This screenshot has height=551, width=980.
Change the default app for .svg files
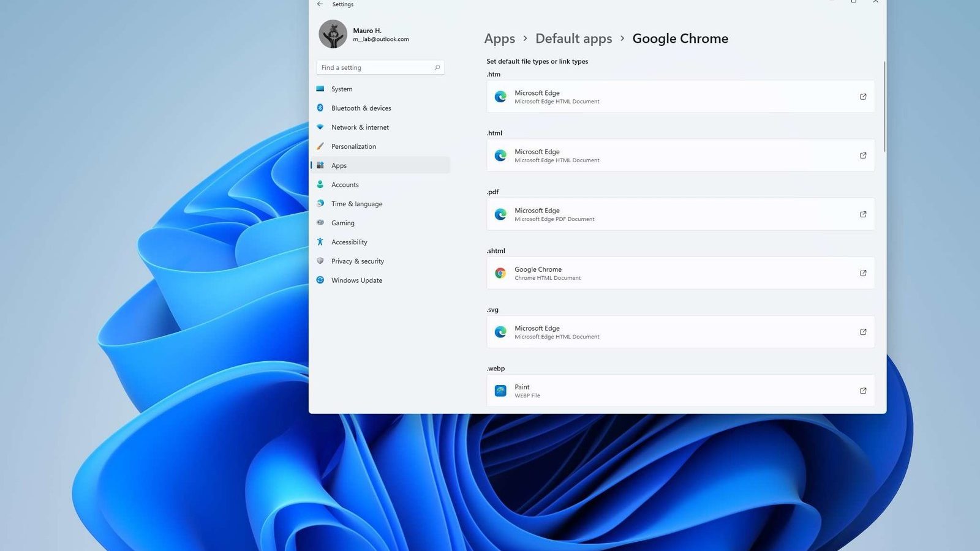click(x=680, y=332)
